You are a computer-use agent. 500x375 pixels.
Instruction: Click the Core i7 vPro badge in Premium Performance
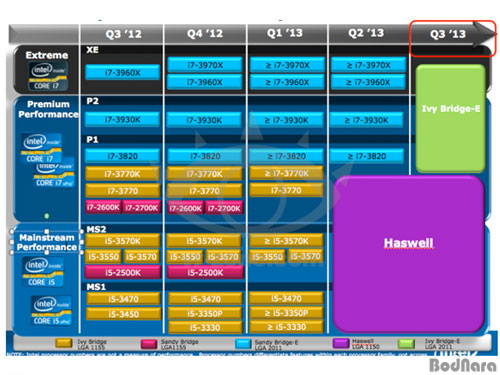click(x=54, y=175)
